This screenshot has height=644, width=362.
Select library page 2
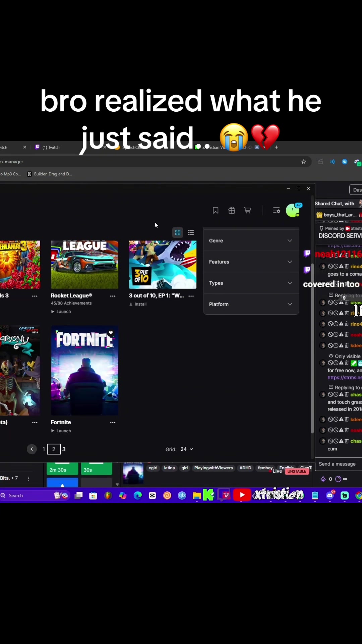(x=54, y=449)
